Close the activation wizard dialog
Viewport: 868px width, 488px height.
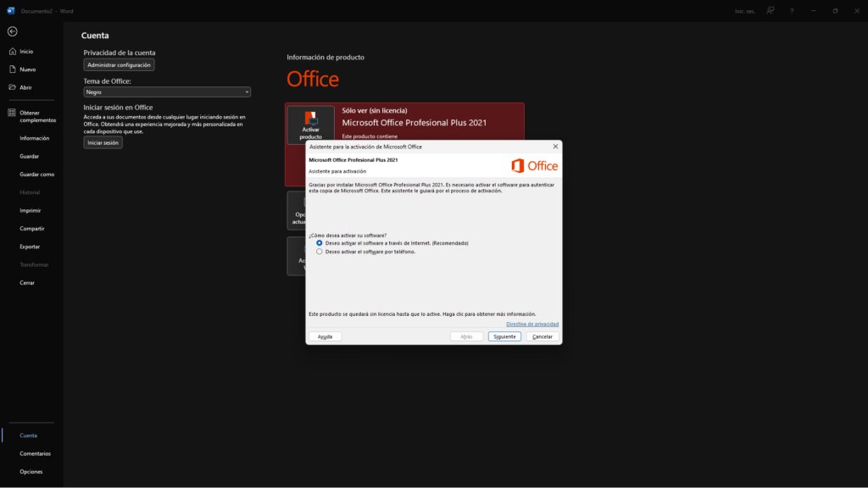(x=555, y=147)
